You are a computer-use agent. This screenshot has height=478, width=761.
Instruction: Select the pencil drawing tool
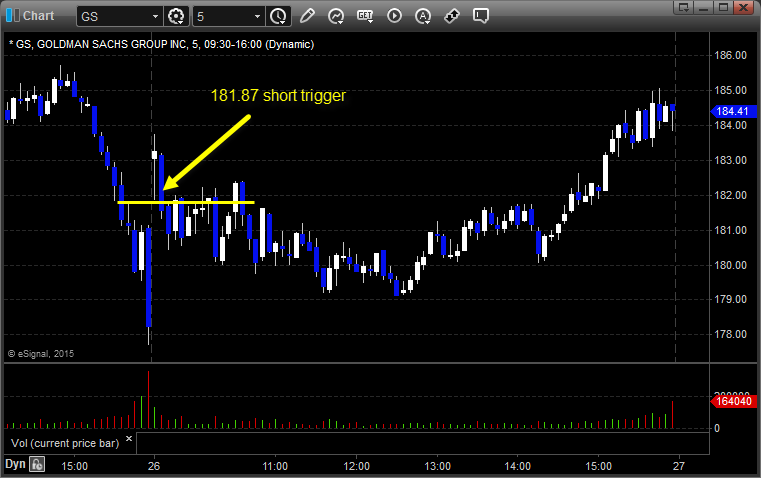[307, 16]
